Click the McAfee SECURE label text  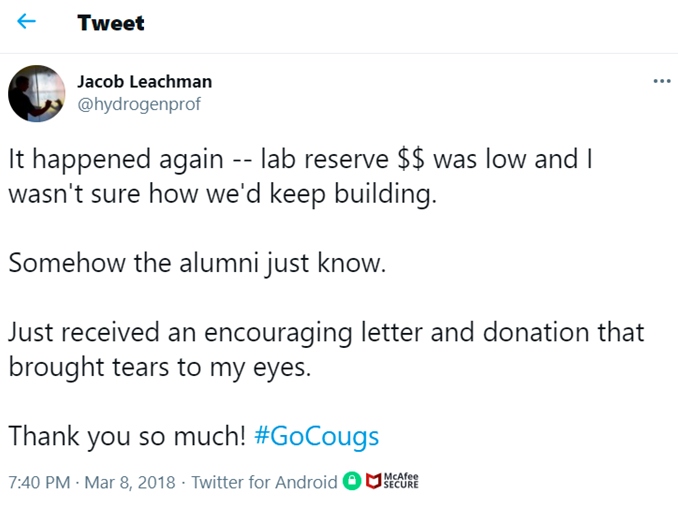[401, 482]
